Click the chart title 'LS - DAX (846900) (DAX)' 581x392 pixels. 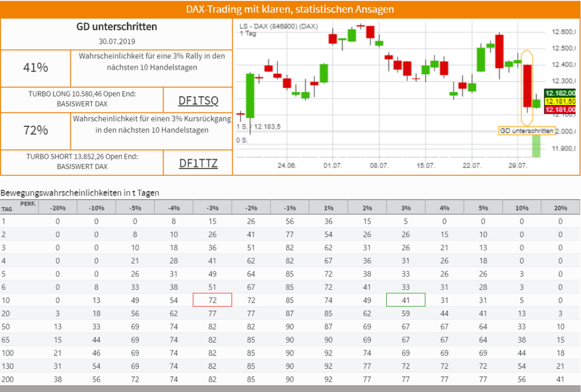pos(279,26)
